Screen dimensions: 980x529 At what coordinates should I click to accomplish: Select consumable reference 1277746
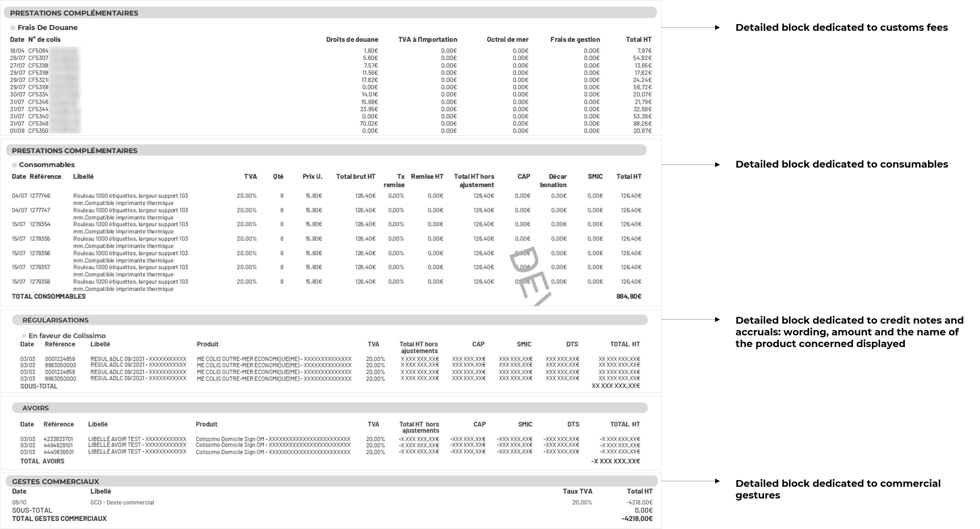pos(40,196)
